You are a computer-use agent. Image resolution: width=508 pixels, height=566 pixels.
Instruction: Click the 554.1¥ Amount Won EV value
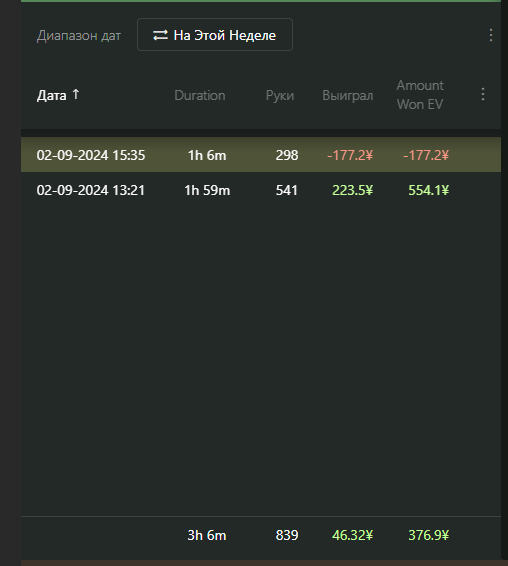(429, 190)
